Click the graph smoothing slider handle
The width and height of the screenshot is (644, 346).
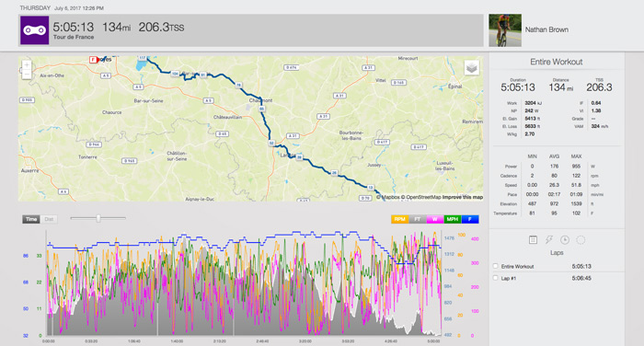[98, 219]
